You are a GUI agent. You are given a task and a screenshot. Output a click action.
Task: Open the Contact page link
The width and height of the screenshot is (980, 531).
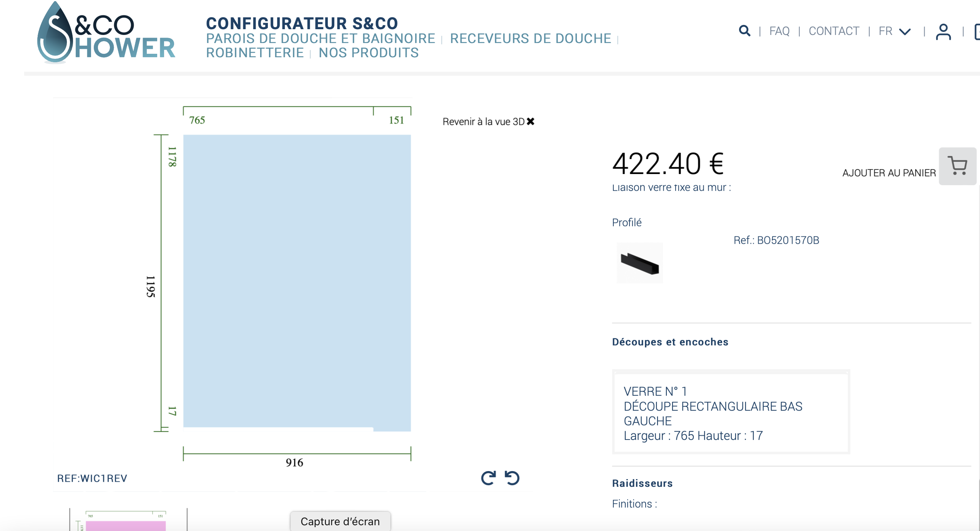pyautogui.click(x=834, y=31)
